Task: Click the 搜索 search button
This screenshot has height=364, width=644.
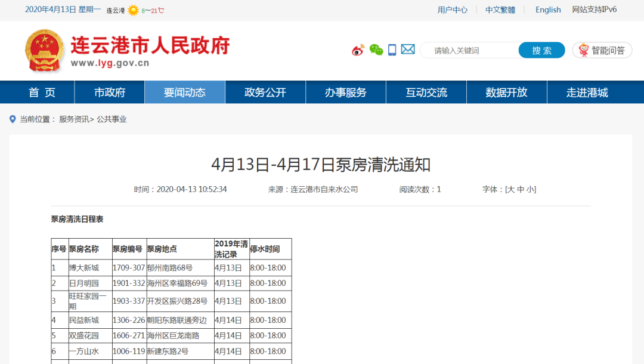Action: point(541,50)
